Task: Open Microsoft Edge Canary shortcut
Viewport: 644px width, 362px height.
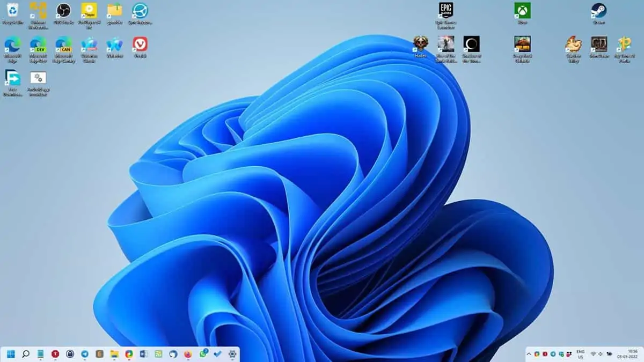Action: 63,45
